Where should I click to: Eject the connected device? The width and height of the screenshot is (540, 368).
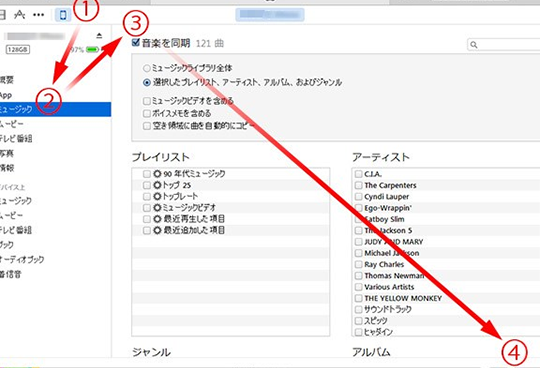[x=99, y=35]
